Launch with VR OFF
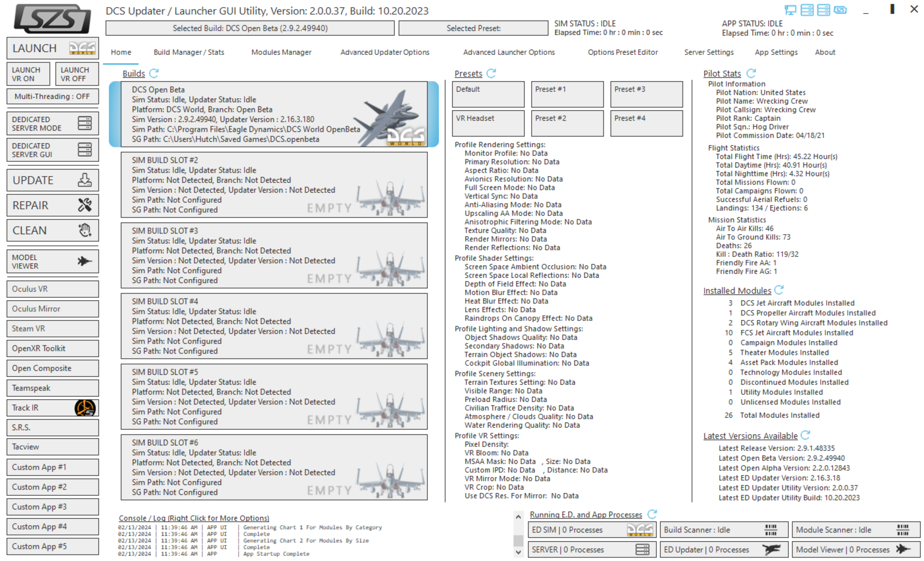924x561 pixels. pos(77,74)
